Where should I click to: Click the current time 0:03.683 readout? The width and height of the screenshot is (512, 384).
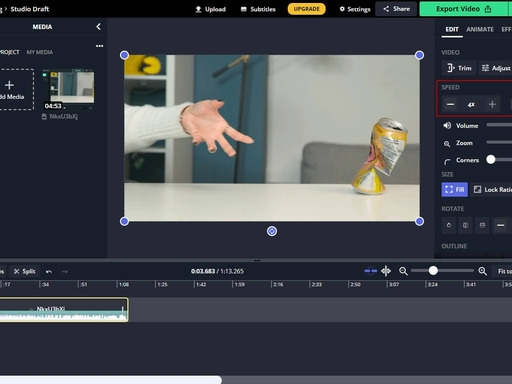tap(203, 271)
